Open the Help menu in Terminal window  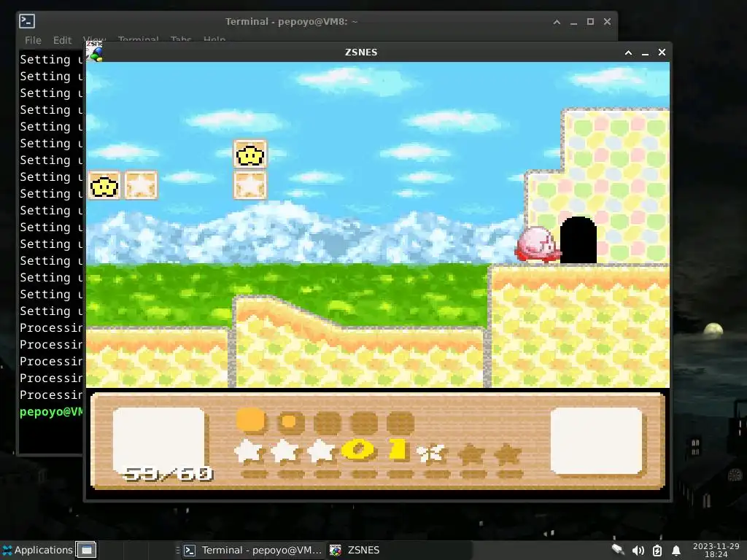(214, 39)
